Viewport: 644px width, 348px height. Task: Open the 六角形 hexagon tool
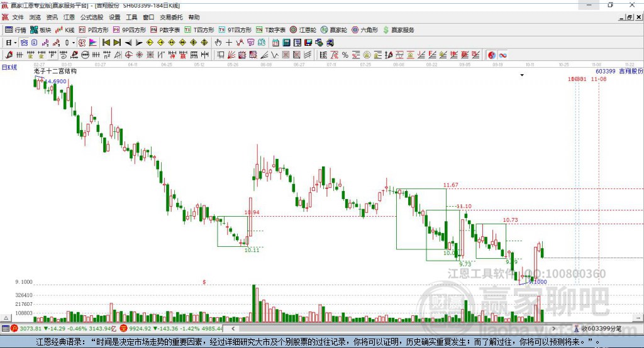365,30
